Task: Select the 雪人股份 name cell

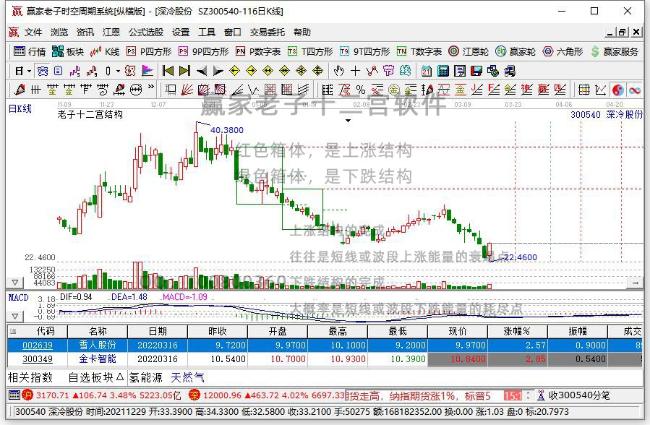Action: coord(97,345)
